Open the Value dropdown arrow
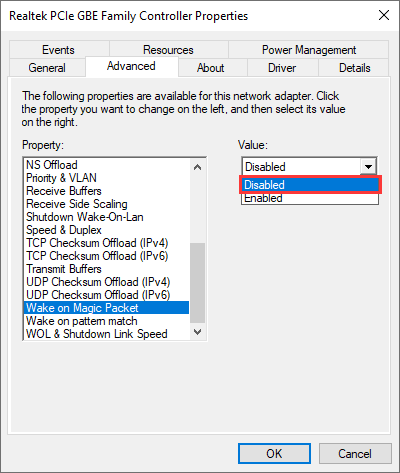This screenshot has height=473, width=400. (x=368, y=166)
